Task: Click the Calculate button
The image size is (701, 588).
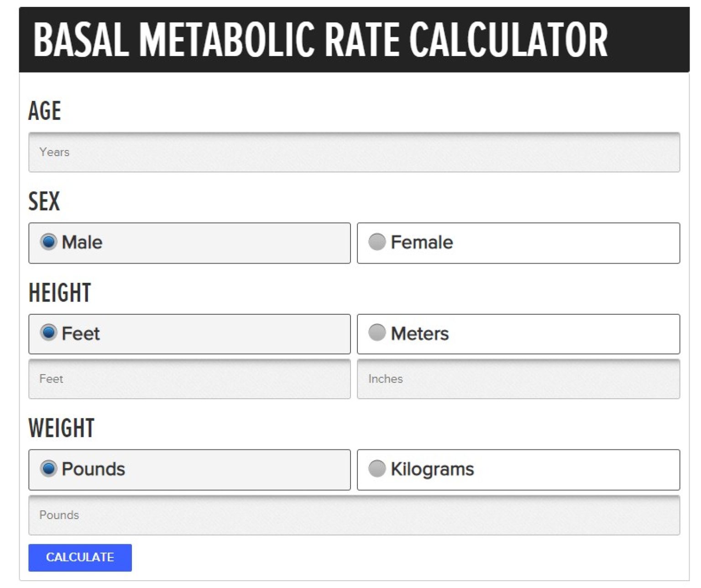Action: point(79,557)
